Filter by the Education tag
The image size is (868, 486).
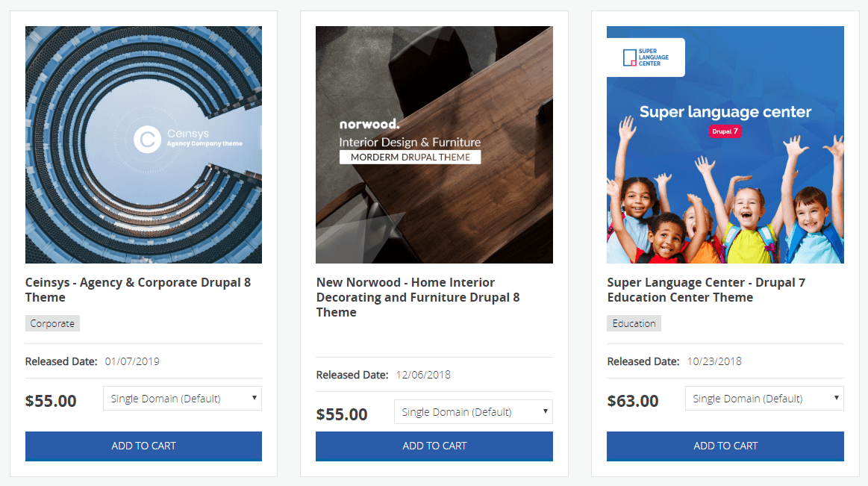coord(634,323)
